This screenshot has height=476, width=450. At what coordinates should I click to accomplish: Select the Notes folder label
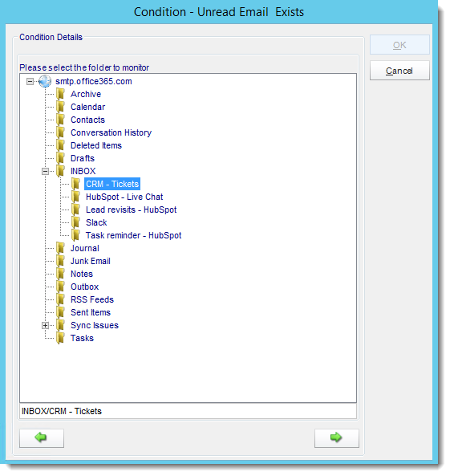pyautogui.click(x=82, y=274)
